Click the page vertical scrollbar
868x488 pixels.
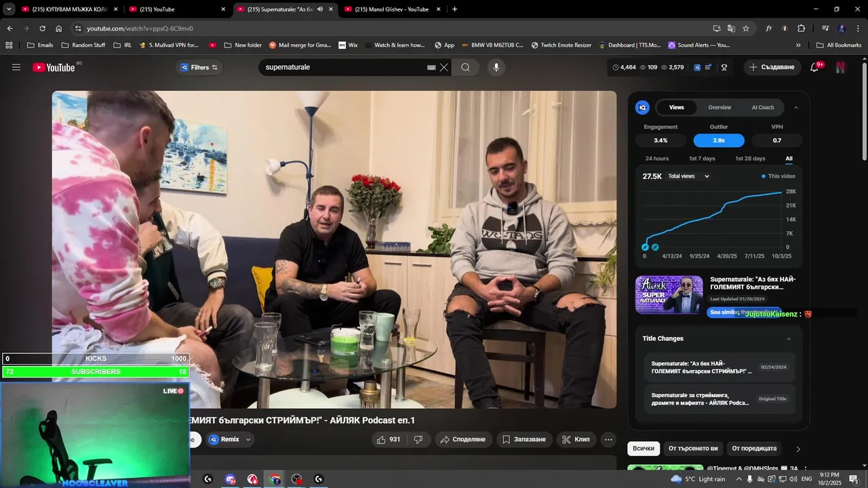point(864,112)
